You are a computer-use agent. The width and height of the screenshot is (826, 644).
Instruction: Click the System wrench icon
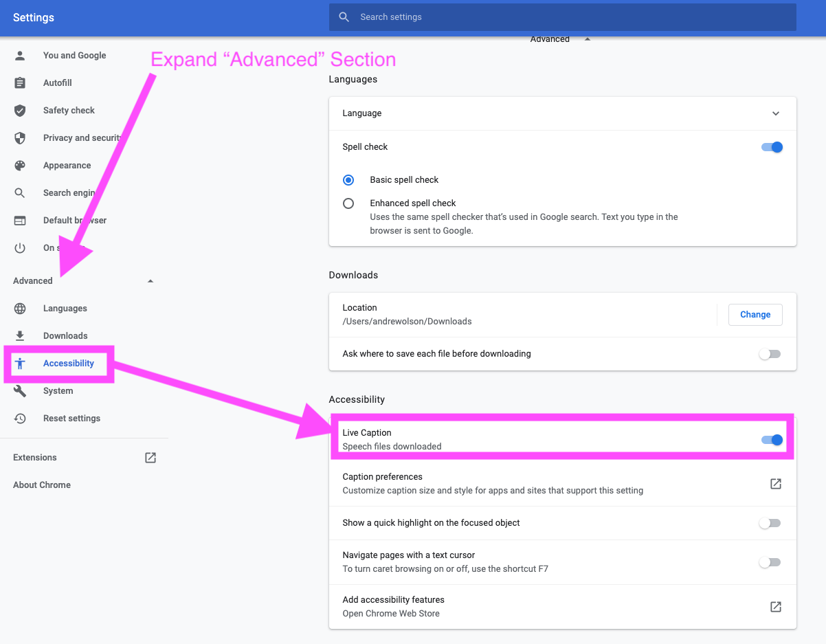(x=20, y=391)
